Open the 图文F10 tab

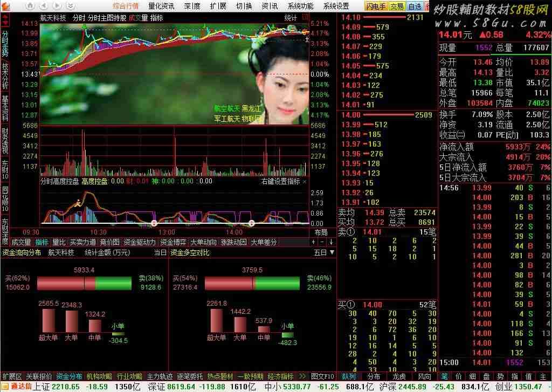(323, 376)
